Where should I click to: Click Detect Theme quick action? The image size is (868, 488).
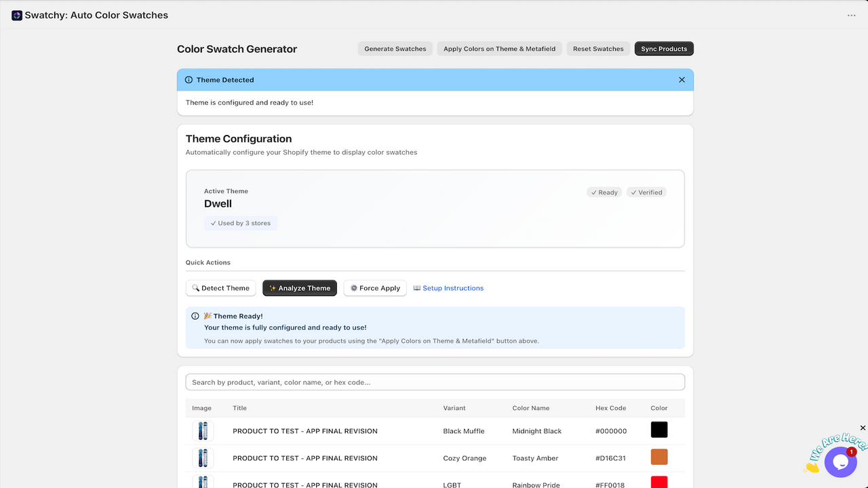pyautogui.click(x=221, y=288)
